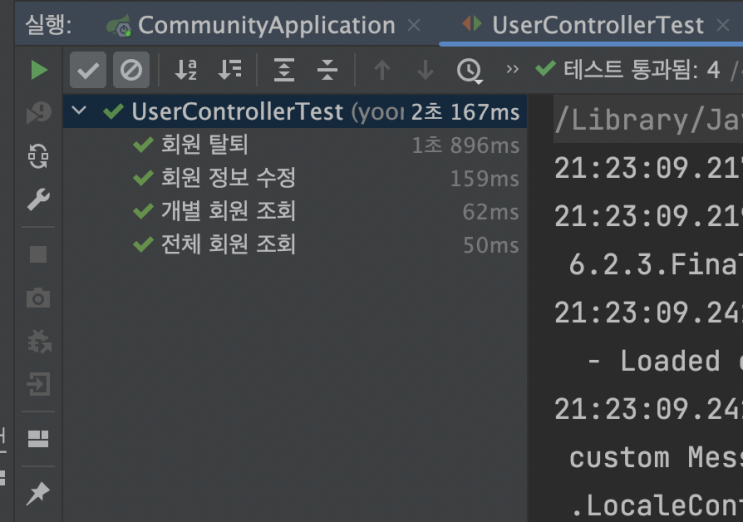
Task: Click the 2초 167ms total duration
Action: click(465, 112)
